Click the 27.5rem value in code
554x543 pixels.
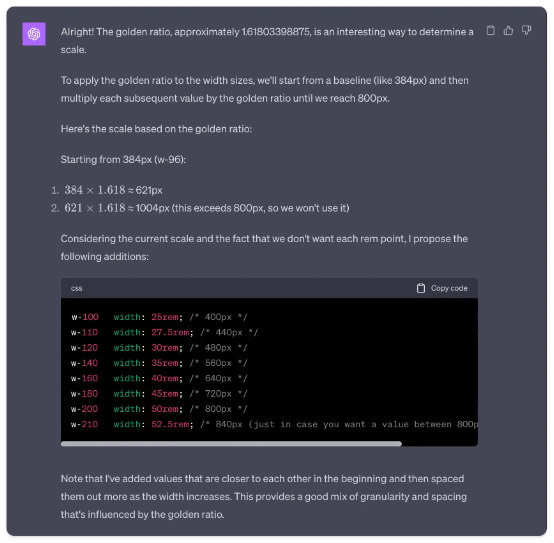[x=170, y=332]
